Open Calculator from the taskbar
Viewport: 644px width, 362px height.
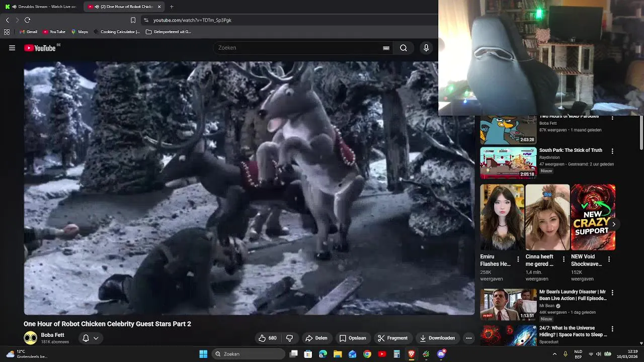396,354
